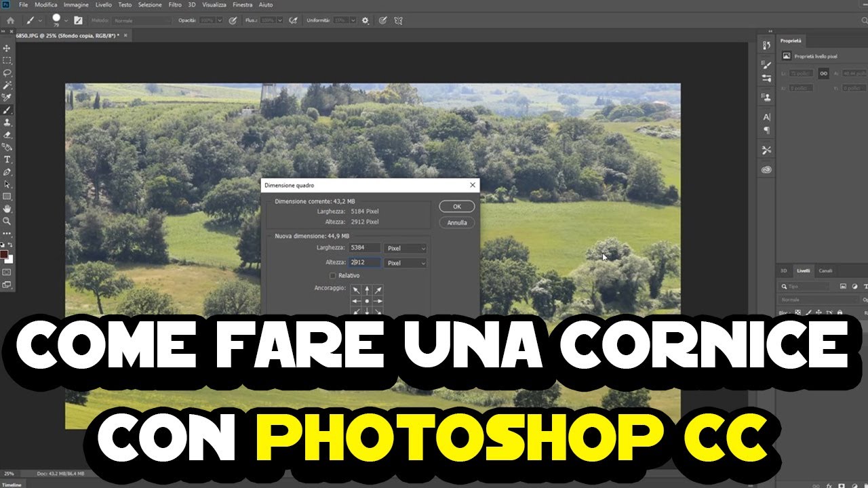Toggle pressure for opacity button

pyautogui.click(x=233, y=20)
